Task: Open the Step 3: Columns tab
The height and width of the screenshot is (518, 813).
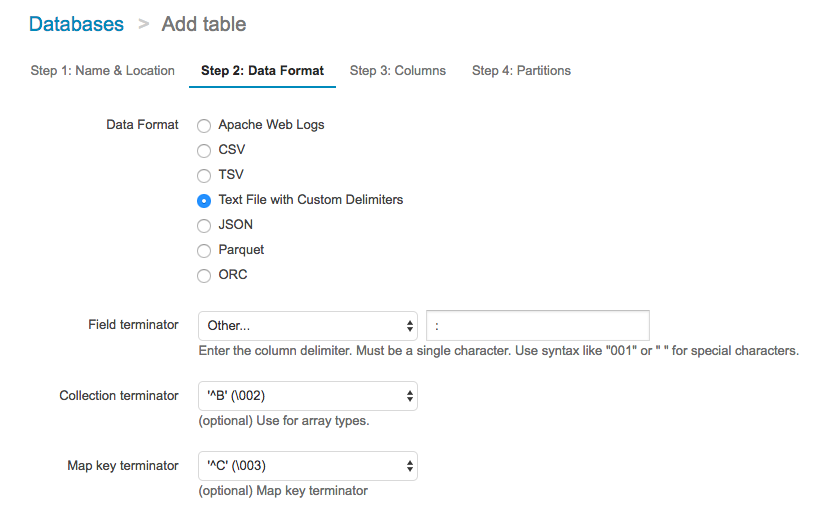Action: pos(397,71)
